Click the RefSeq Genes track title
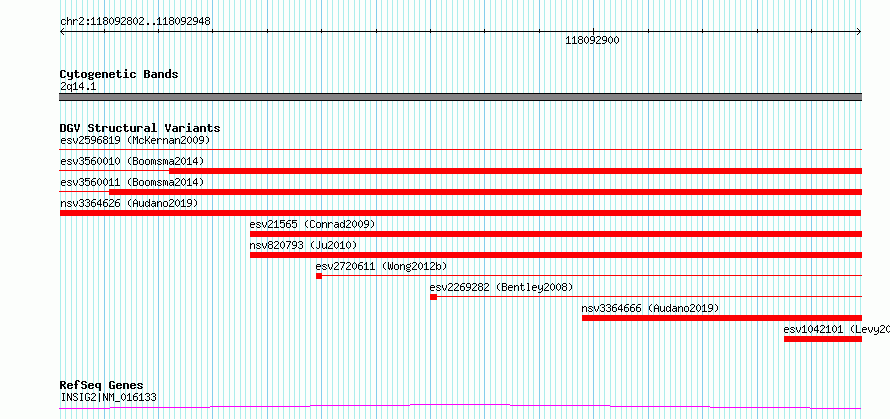This screenshot has width=890, height=419. click(101, 386)
